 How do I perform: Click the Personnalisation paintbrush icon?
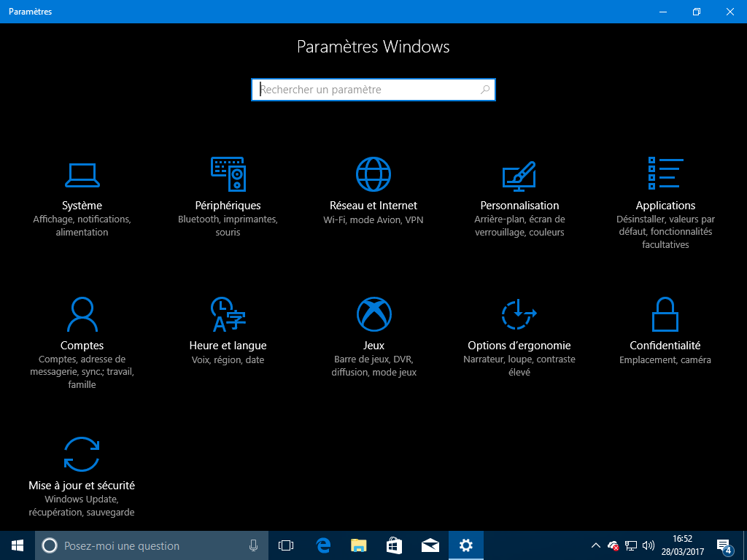[519, 174]
